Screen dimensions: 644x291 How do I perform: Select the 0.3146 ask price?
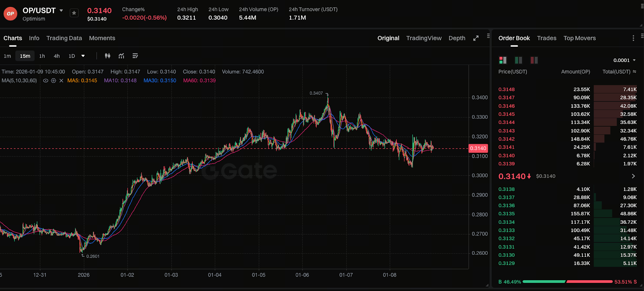506,106
